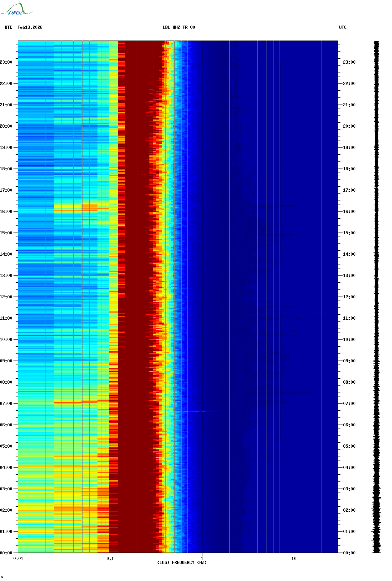392x581 pixels.
Task: Select 22:00 on the left time axis
Action: [x=6, y=84]
